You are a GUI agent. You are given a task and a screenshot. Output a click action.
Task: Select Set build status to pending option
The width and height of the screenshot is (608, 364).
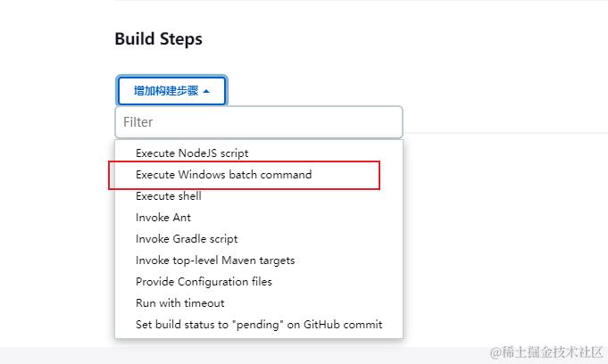click(x=259, y=325)
